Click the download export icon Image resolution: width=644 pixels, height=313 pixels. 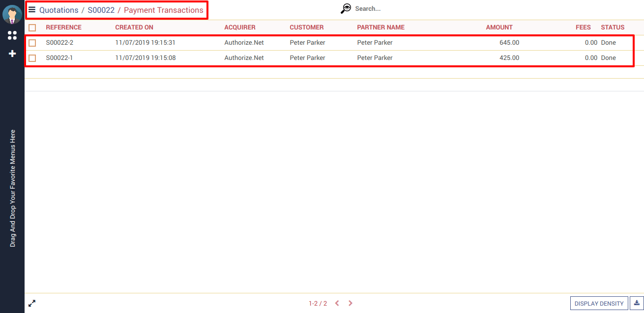[x=637, y=303]
